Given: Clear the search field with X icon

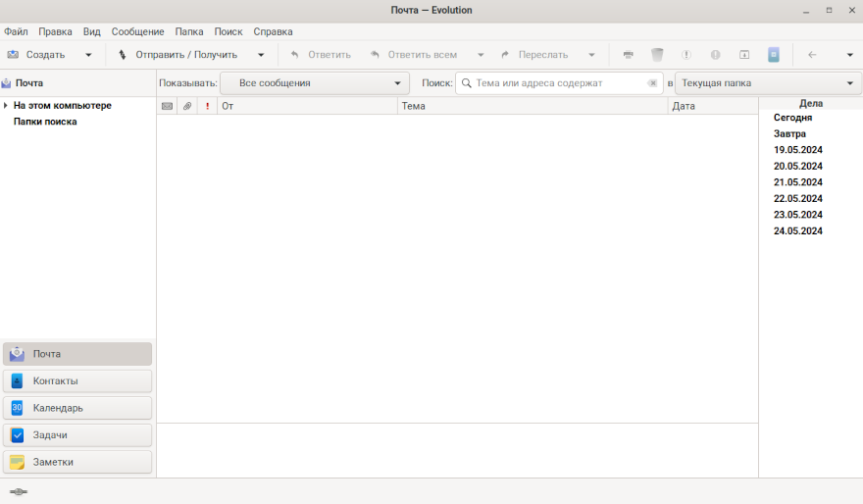Looking at the screenshot, I should pyautogui.click(x=653, y=83).
